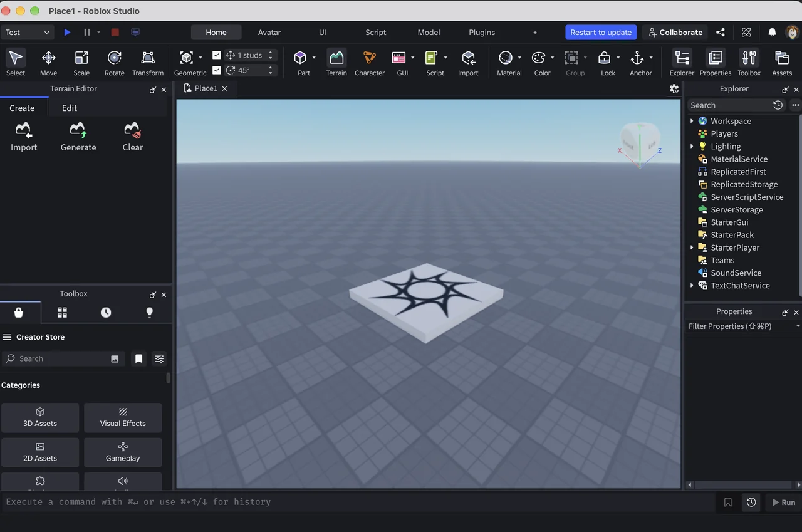Image resolution: width=802 pixels, height=532 pixels.
Task: Select the Rotate tool
Action: point(114,63)
